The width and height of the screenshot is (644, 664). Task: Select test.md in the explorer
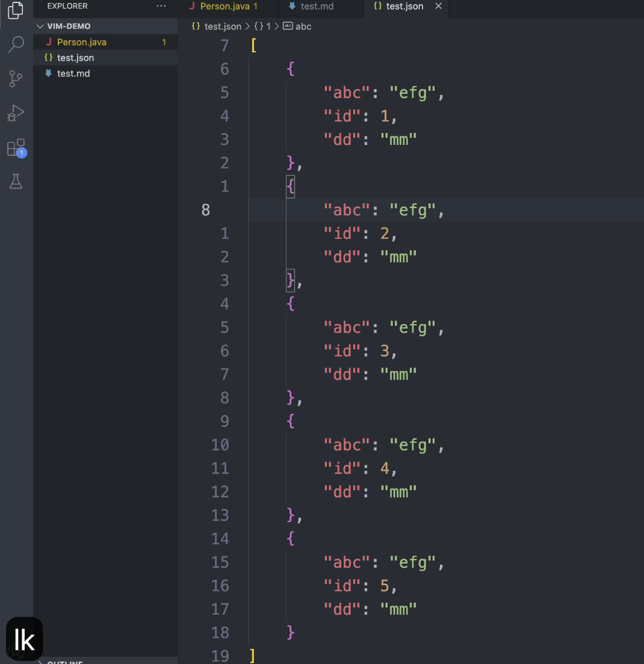pos(73,73)
